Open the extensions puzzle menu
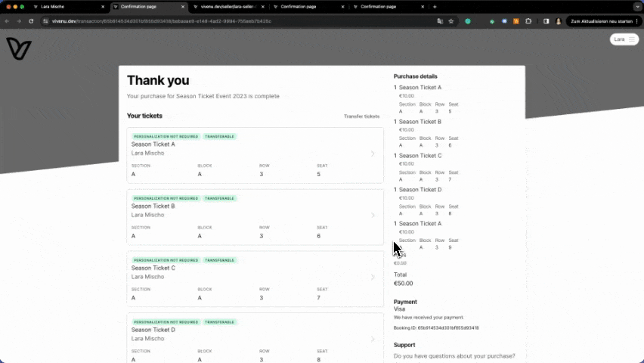The height and width of the screenshot is (363, 644). (528, 21)
